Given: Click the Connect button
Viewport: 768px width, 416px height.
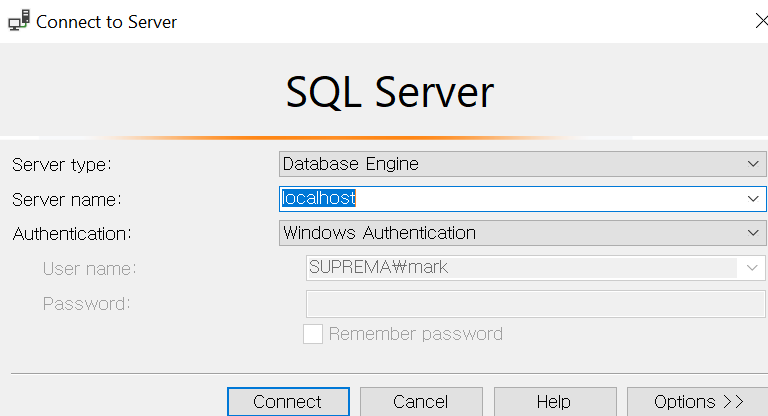Looking at the screenshot, I should click(288, 402).
